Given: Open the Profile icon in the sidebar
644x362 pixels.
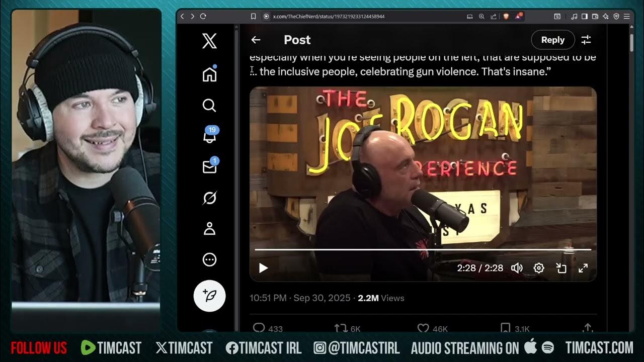Looking at the screenshot, I should 209,229.
